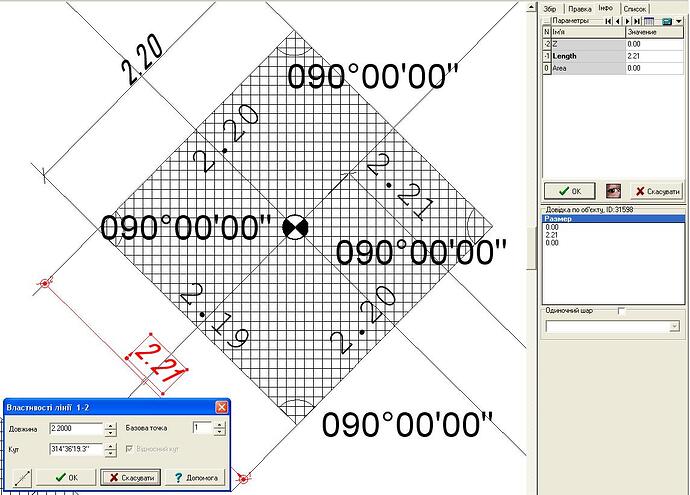The image size is (690, 495).
Task: Click the teal card icon in Параметры toolbar
Action: click(x=667, y=21)
